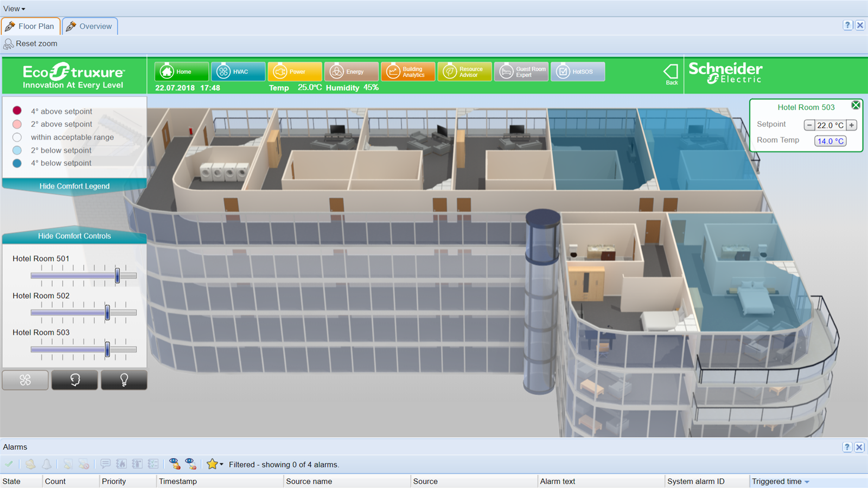This screenshot has height=488, width=868.
Task: Select the light bulb control button
Action: 124,380
